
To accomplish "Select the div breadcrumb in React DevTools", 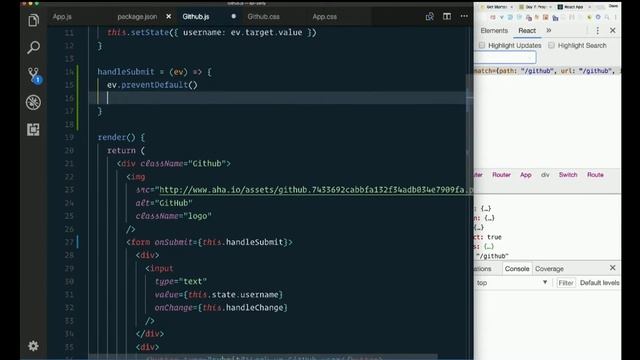I will click(545, 175).
